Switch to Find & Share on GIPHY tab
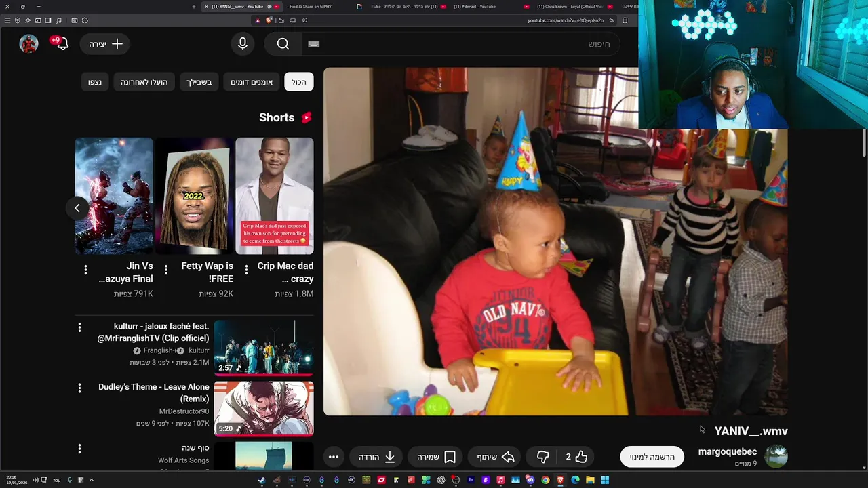Image resolution: width=868 pixels, height=488 pixels. tap(311, 7)
